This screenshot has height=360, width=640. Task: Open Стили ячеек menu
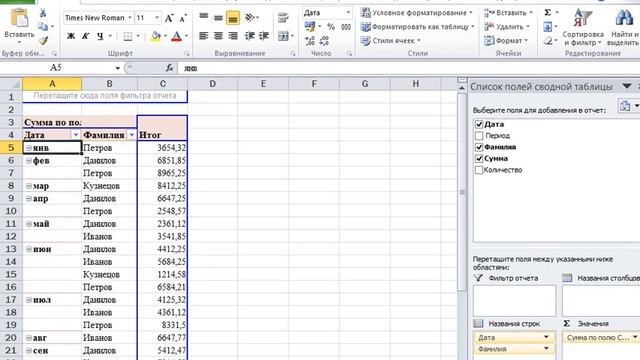tap(390, 41)
